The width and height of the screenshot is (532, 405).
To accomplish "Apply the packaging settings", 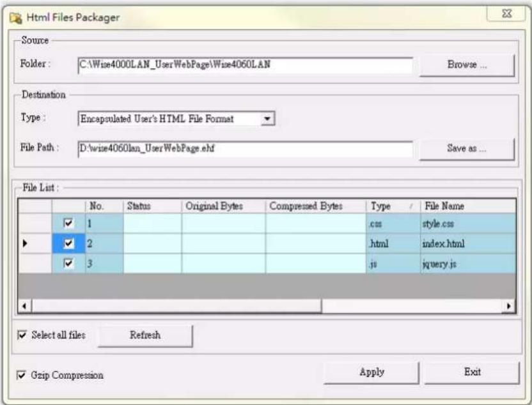I will (x=372, y=372).
